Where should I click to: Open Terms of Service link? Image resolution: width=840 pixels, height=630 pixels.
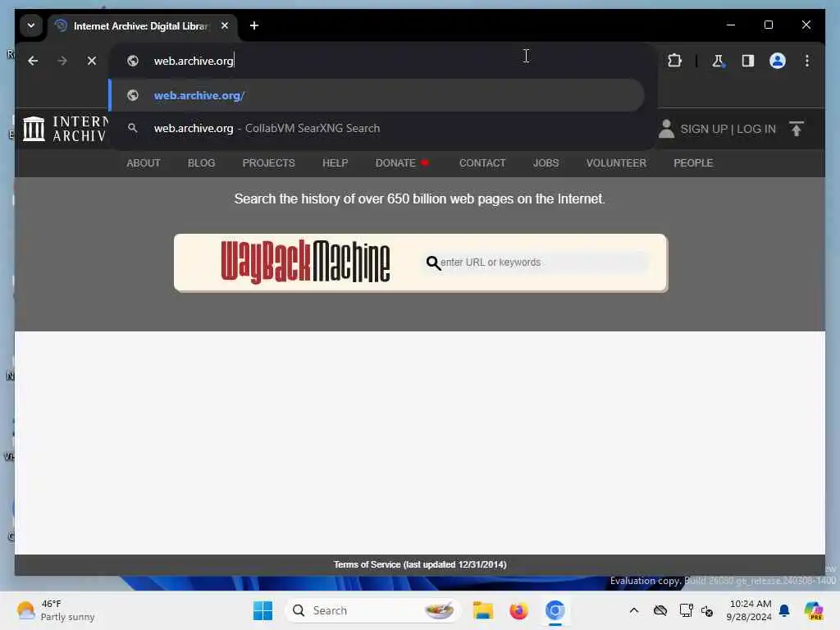pos(420,564)
